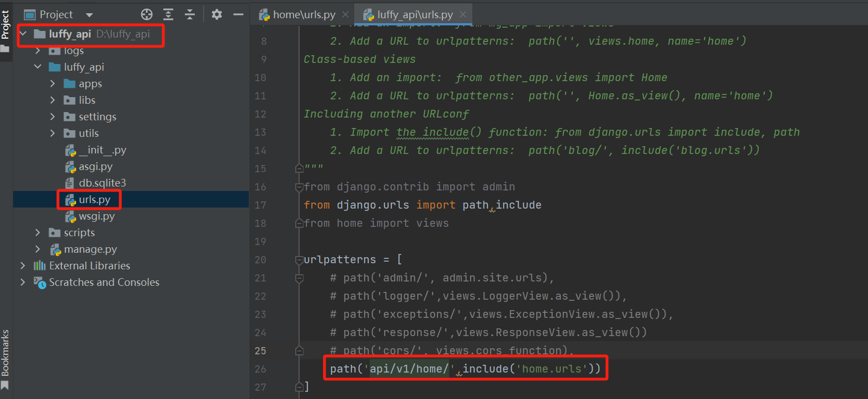Screen dimensions: 868x399
Task: Click line number 26 in the gutter
Action: pyautogui.click(x=260, y=369)
